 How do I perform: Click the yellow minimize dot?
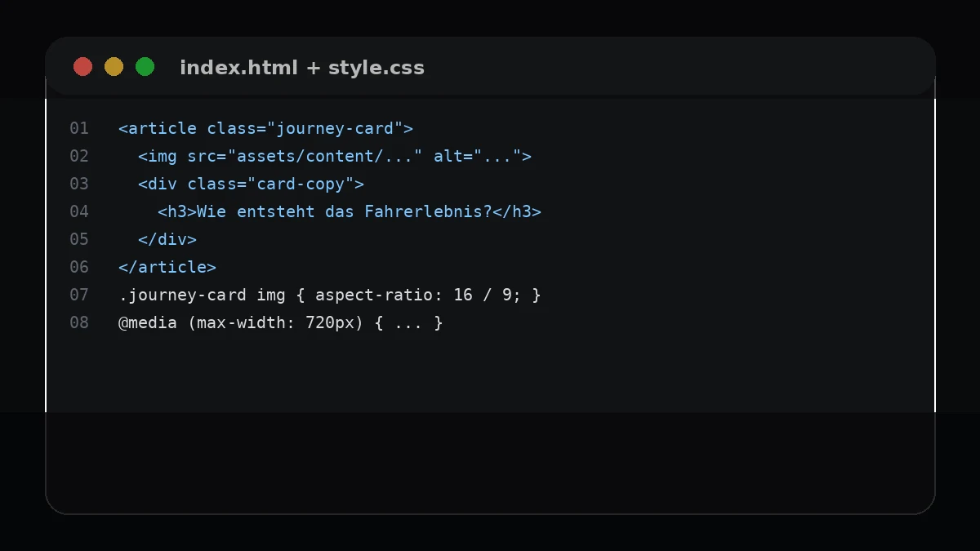[114, 67]
